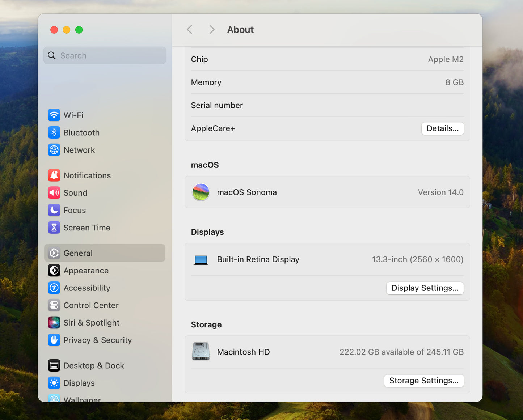Select the Network globe icon

(54, 150)
